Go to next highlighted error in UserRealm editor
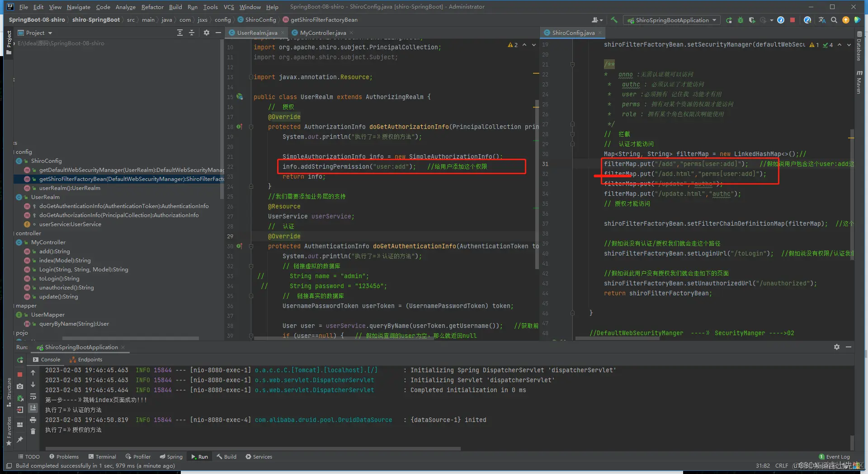 point(534,45)
